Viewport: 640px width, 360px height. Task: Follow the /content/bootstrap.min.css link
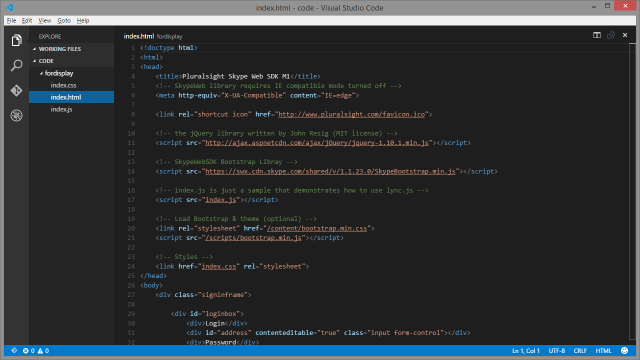pyautogui.click(x=317, y=229)
